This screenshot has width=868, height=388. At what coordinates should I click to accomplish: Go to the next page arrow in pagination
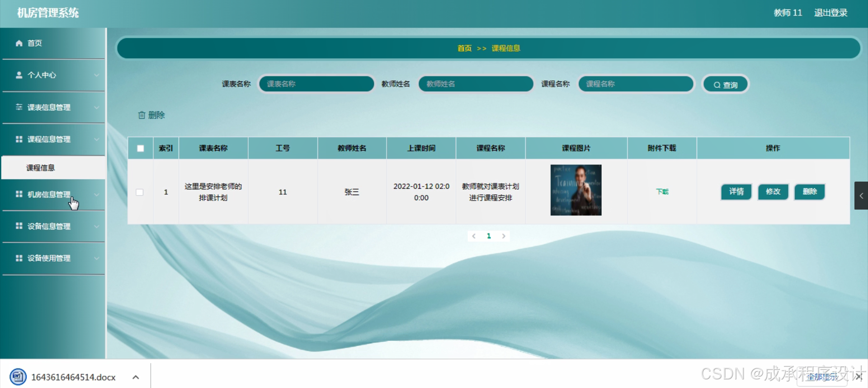[504, 236]
